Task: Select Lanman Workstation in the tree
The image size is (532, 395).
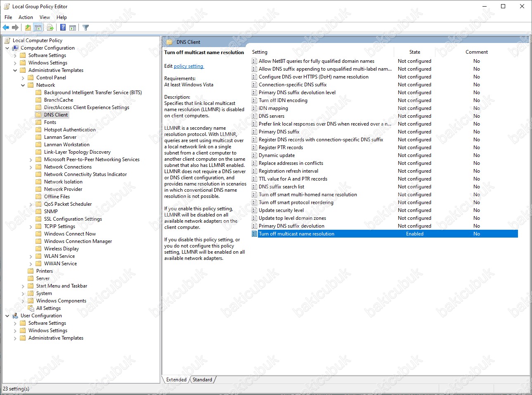Action: click(x=67, y=145)
